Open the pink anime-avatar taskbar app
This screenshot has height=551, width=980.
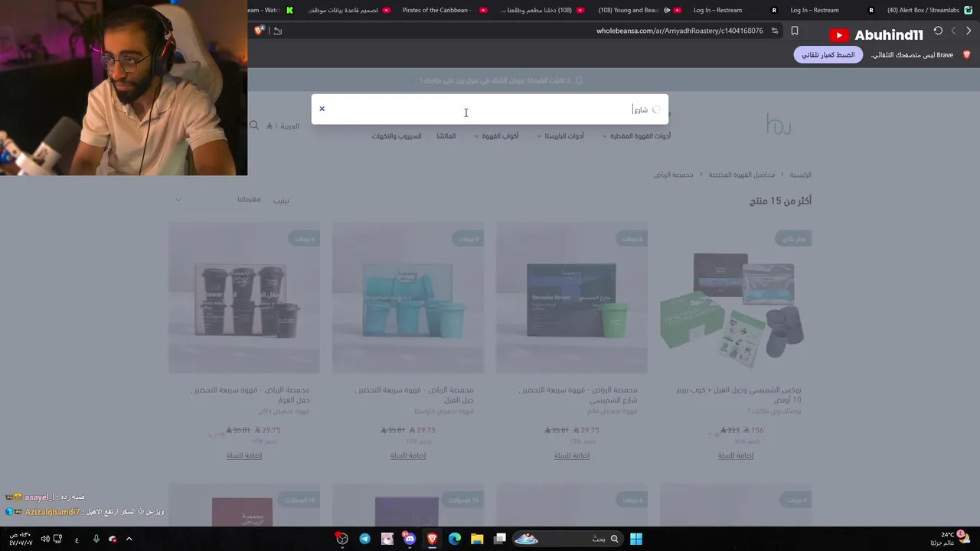click(387, 539)
